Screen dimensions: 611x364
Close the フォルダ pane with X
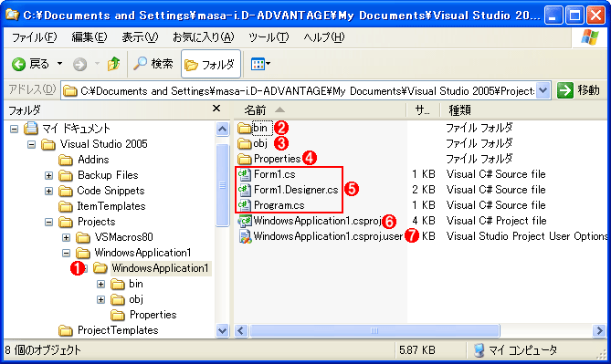(x=216, y=109)
